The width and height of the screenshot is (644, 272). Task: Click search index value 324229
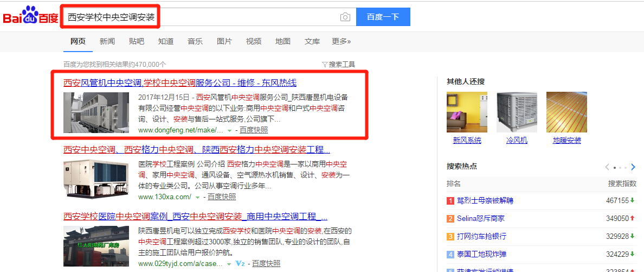point(617,254)
